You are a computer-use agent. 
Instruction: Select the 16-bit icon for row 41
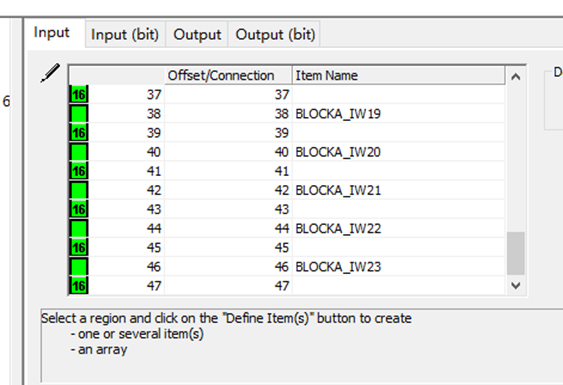tap(79, 171)
